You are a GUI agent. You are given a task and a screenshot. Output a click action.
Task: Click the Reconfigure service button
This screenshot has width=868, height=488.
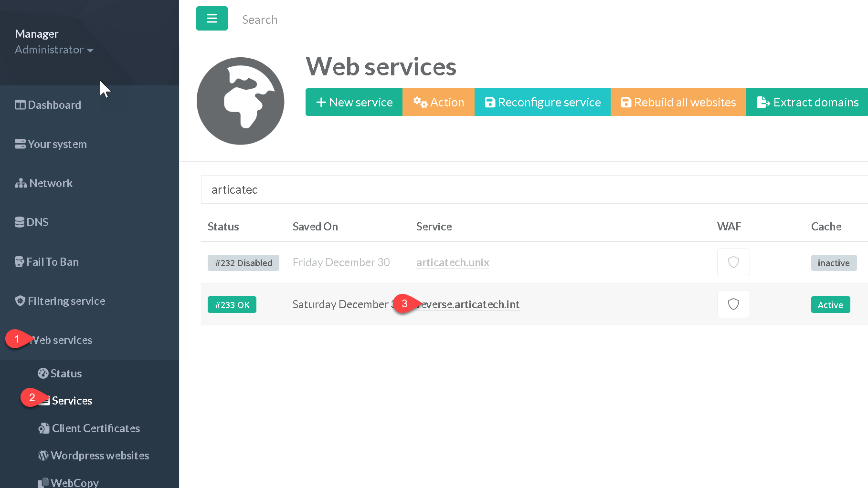(x=542, y=102)
